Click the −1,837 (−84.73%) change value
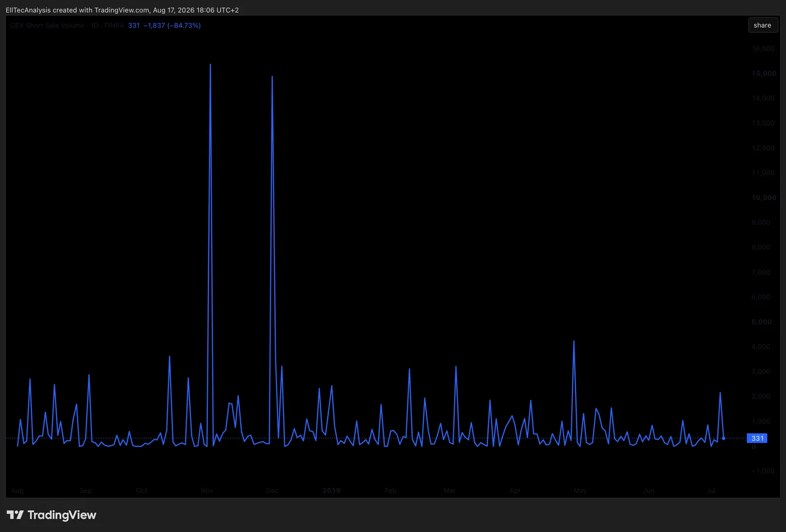 [x=172, y=26]
